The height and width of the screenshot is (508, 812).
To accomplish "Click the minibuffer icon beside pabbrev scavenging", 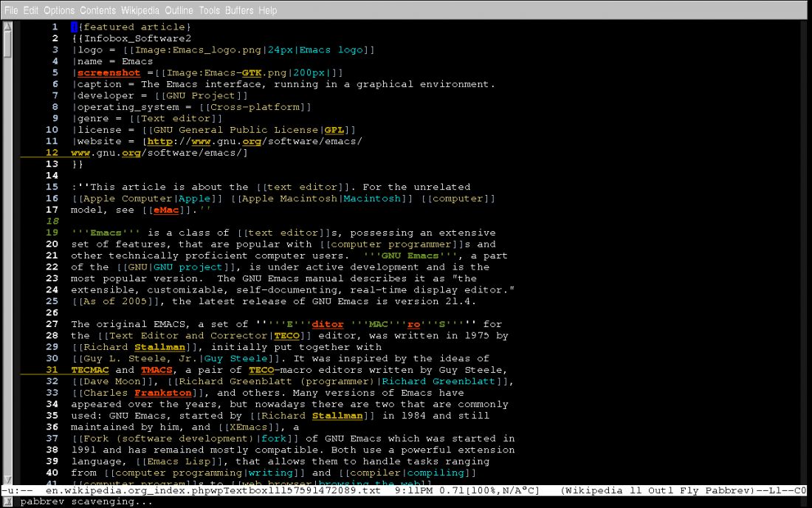I will (x=7, y=501).
